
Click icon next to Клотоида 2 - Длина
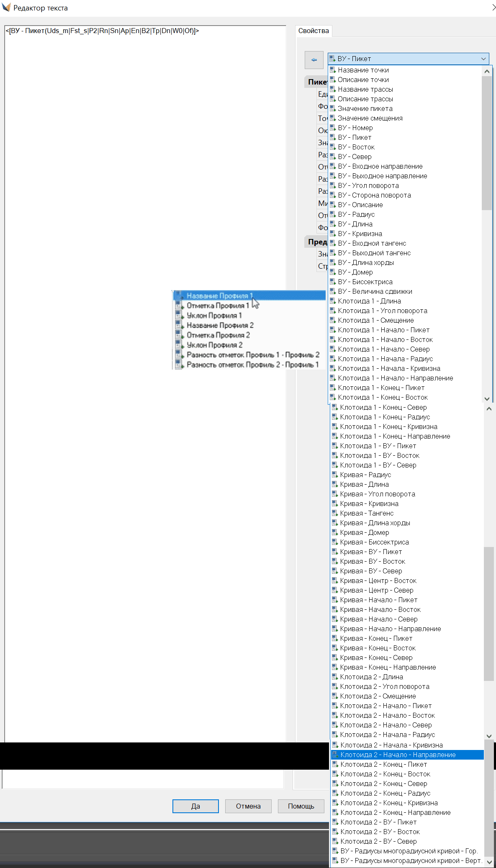pos(335,677)
